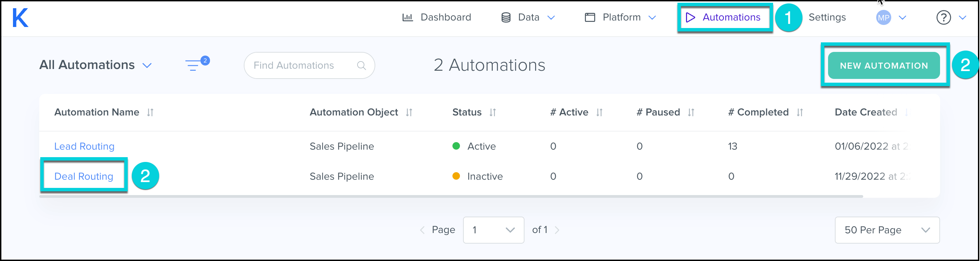Screen dimensions: 980x261
Task: Open the page number dropdown
Action: point(493,230)
